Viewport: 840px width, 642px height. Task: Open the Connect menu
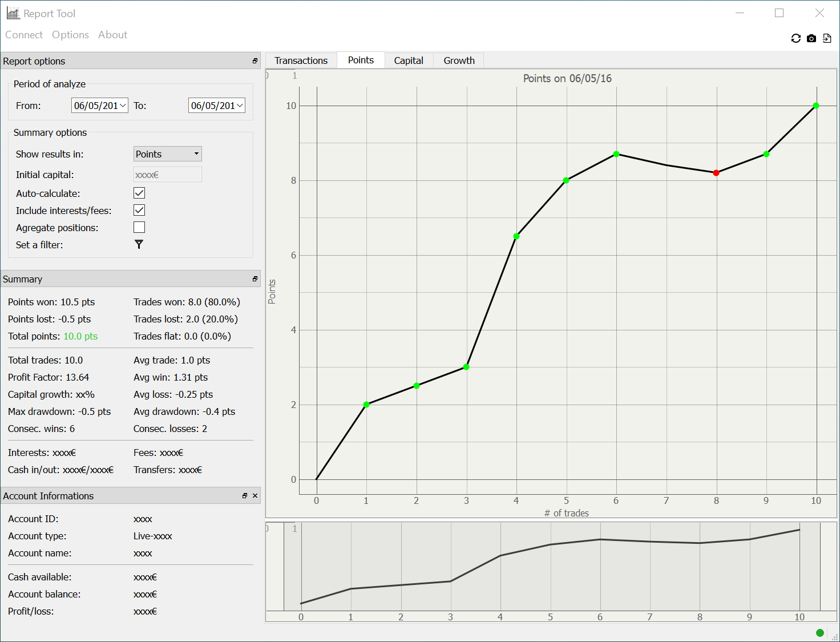(24, 35)
